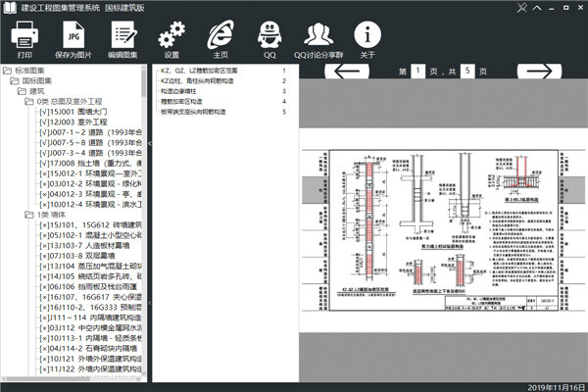
Task: Select 03J012-2 环境景观 atlas
Action: [x=90, y=184]
